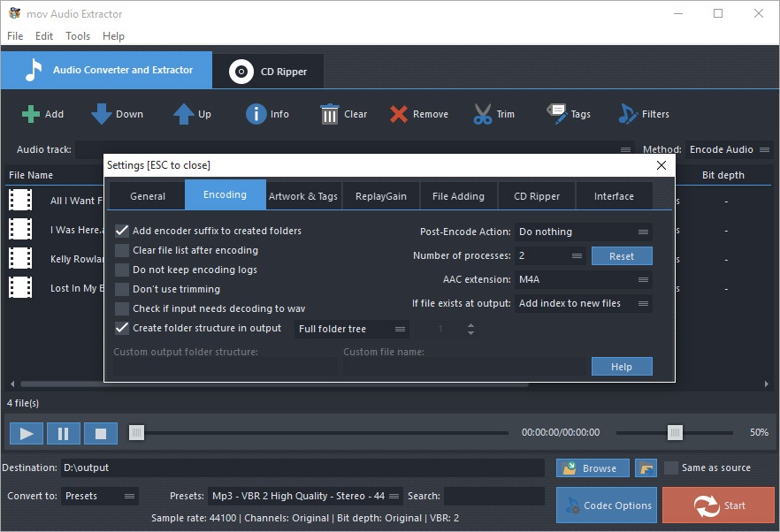The height and width of the screenshot is (532, 780).
Task: Open Full folder tree dropdown
Action: [352, 329]
